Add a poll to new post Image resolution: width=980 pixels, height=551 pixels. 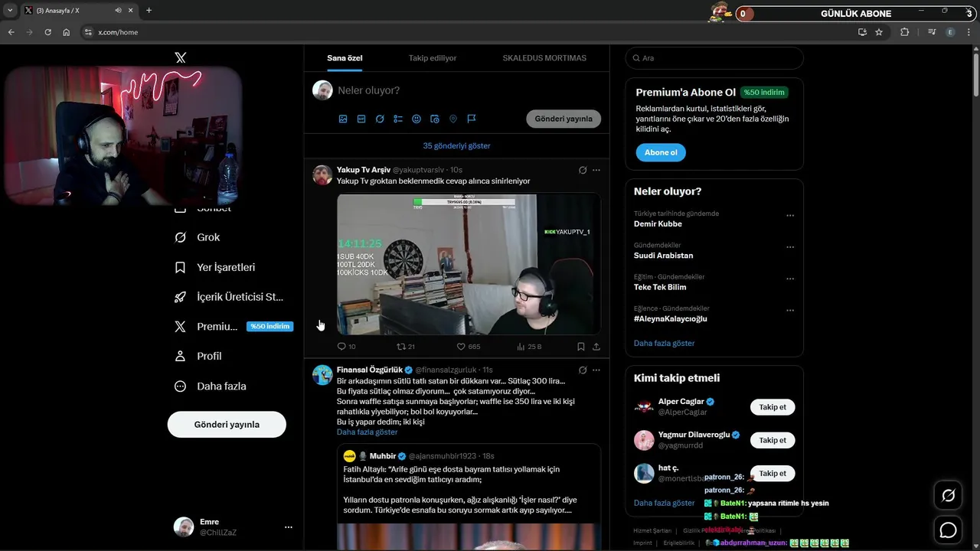pyautogui.click(x=398, y=119)
